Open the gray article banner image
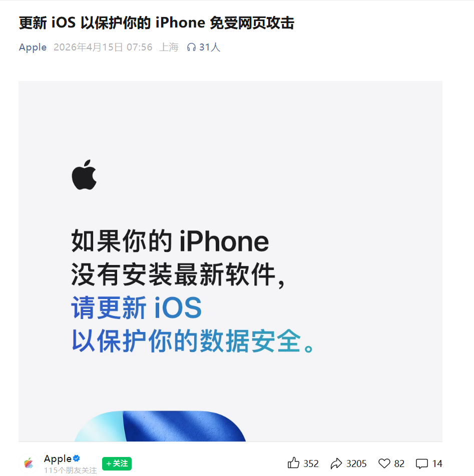The width and height of the screenshot is (474, 476). [x=230, y=261]
